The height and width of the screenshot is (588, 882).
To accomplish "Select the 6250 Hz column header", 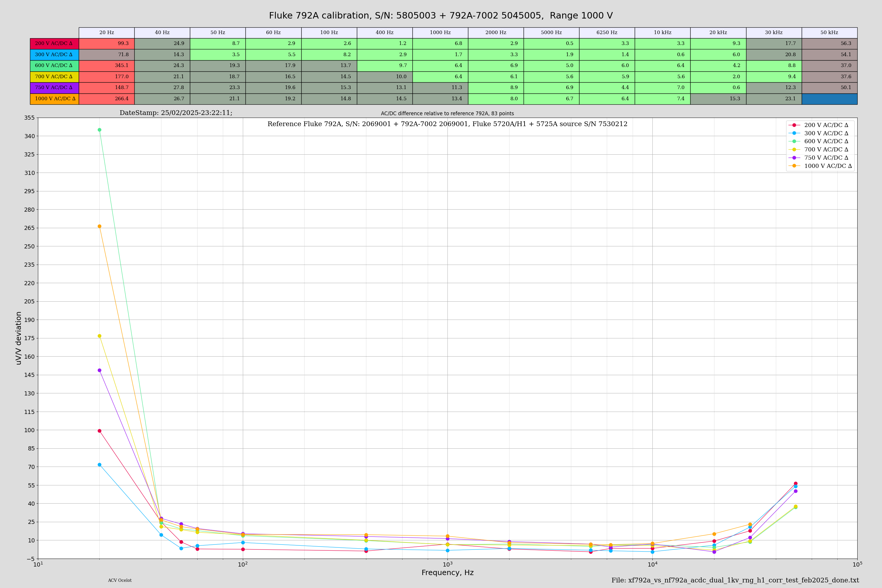I will (607, 33).
